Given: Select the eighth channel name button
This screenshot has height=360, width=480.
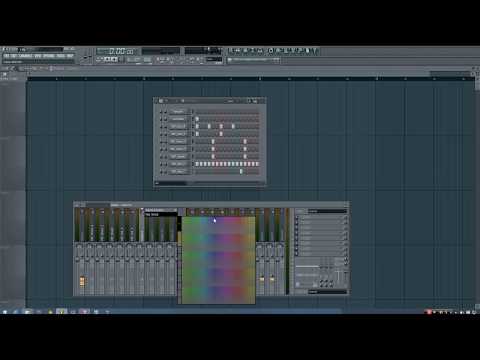Looking at the screenshot, I should click(179, 164).
